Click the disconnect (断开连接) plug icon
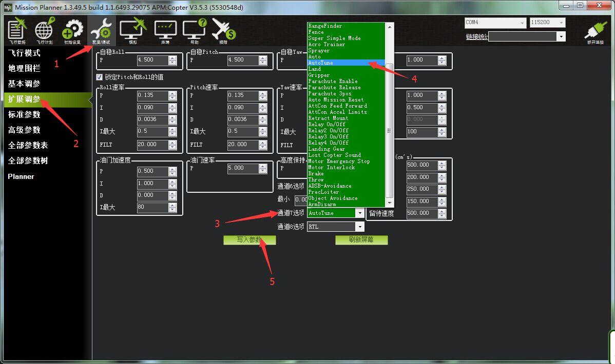 point(595,32)
